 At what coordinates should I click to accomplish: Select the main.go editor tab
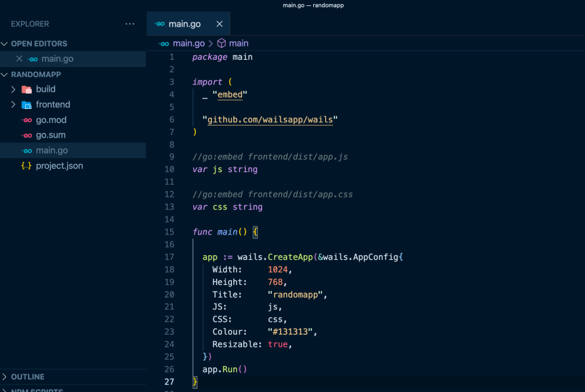[188, 24]
